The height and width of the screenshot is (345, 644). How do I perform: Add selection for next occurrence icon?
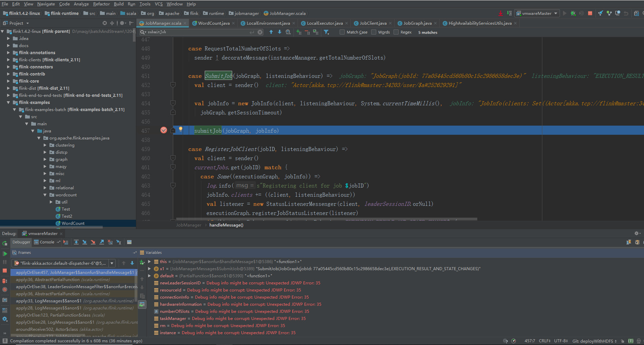coord(299,32)
